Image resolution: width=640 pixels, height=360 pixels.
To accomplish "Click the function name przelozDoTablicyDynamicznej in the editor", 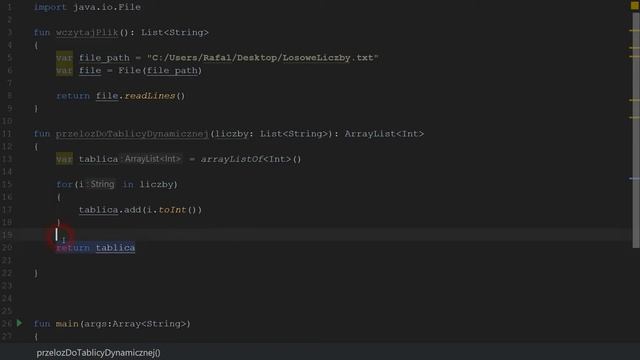I will click(132, 133).
